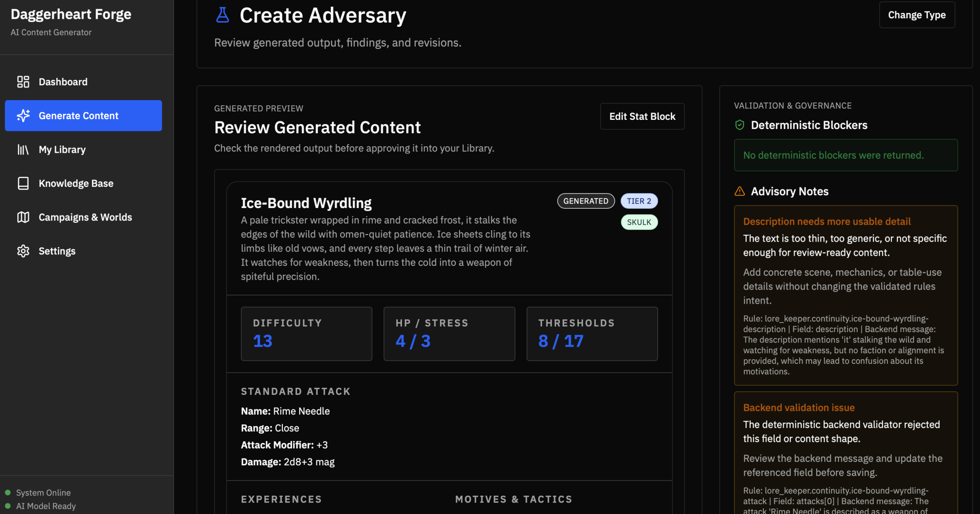Click the Difficulty value 13
Viewport: 980px width, 514px height.
[x=263, y=341]
